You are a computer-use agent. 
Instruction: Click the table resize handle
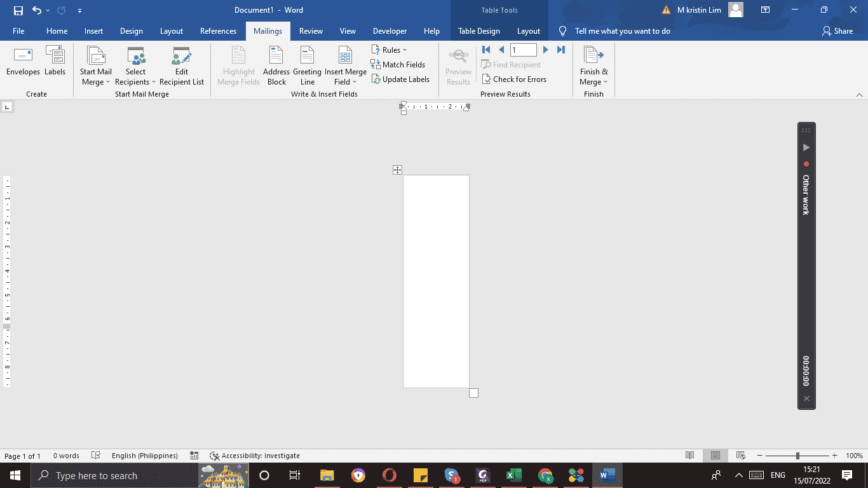click(473, 393)
